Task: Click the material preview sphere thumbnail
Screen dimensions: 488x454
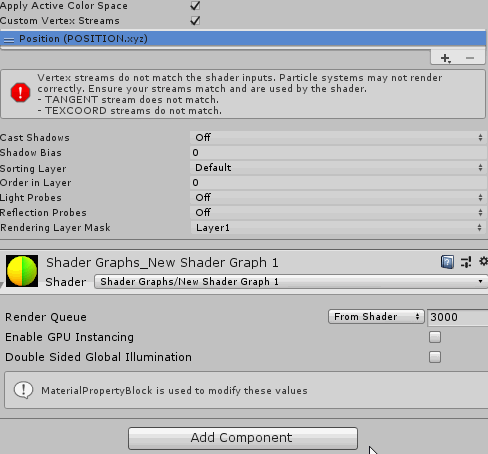Action: point(22,271)
